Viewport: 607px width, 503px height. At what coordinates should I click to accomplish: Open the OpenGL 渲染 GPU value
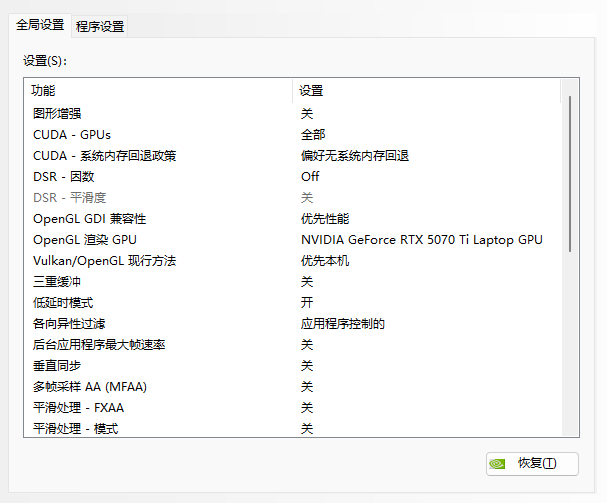(421, 239)
